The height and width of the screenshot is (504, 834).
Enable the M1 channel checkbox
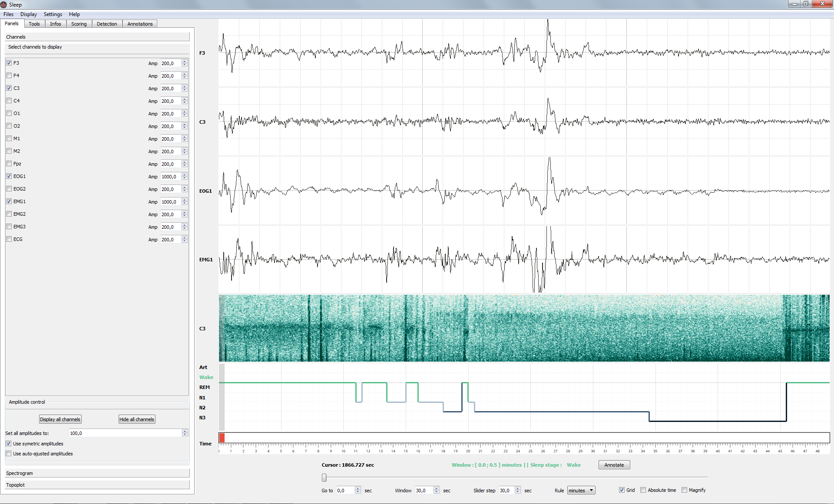9,138
